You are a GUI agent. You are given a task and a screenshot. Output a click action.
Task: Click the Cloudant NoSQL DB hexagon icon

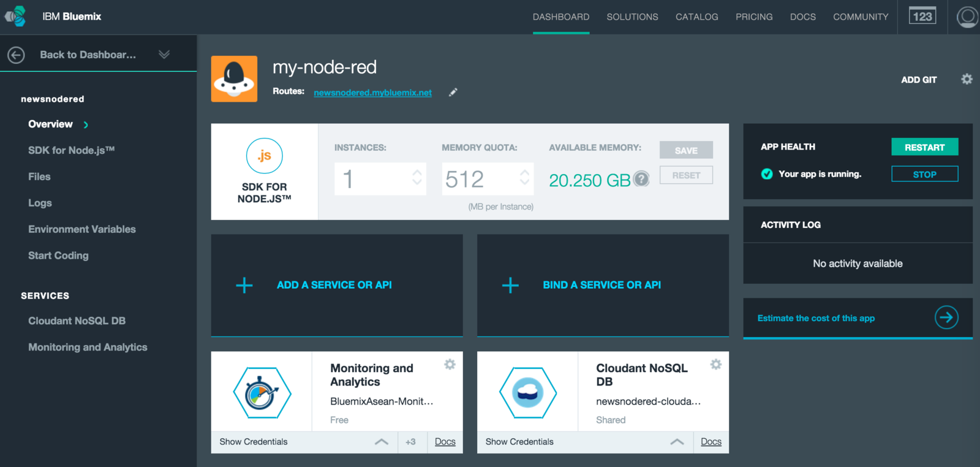[x=528, y=393]
